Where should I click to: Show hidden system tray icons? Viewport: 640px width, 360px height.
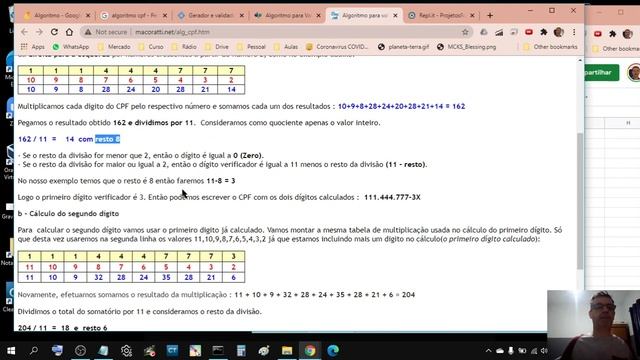[x=488, y=351]
